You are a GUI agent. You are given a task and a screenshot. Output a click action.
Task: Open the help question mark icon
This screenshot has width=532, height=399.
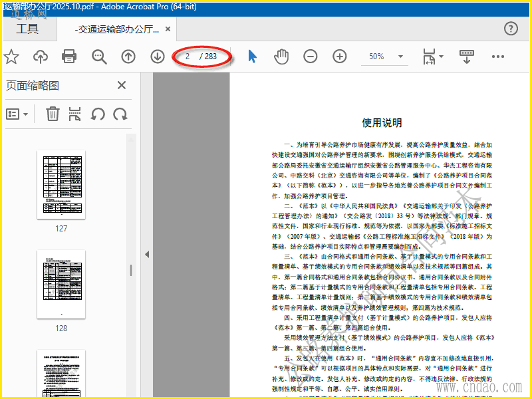click(x=511, y=29)
